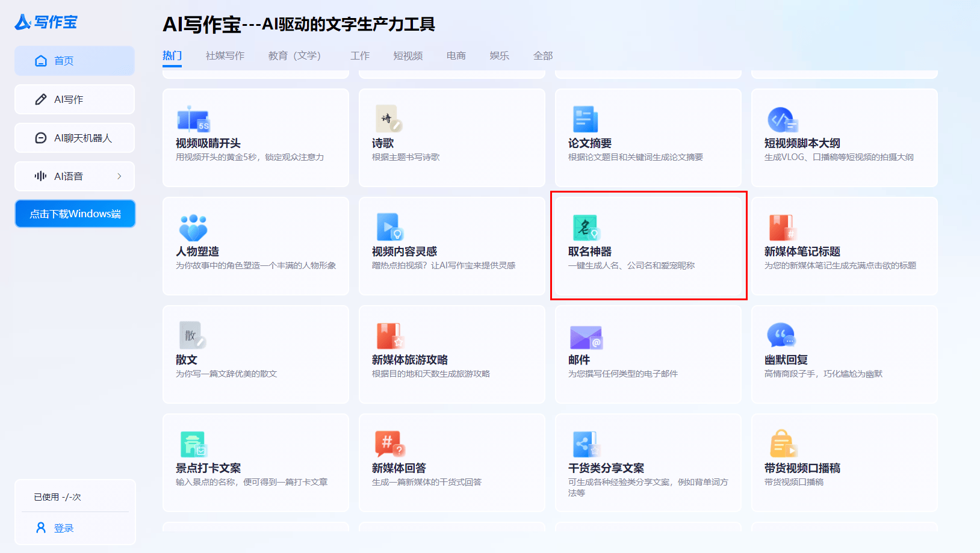Click the 诗歌 poetry icon
This screenshot has width=980, height=553.
[x=388, y=119]
